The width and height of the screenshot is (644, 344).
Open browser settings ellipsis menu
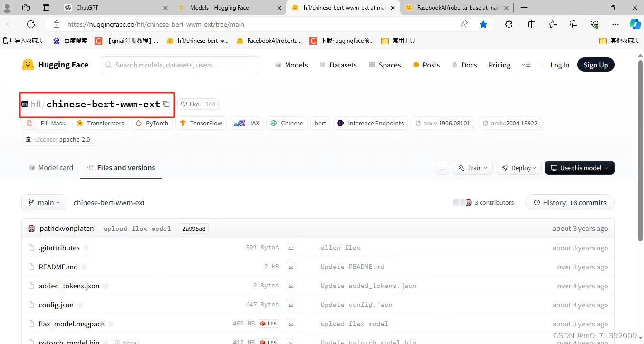coord(615,24)
